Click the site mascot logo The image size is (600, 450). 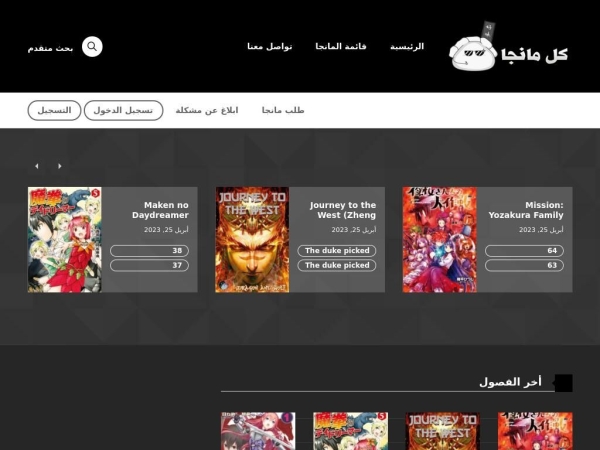473,48
